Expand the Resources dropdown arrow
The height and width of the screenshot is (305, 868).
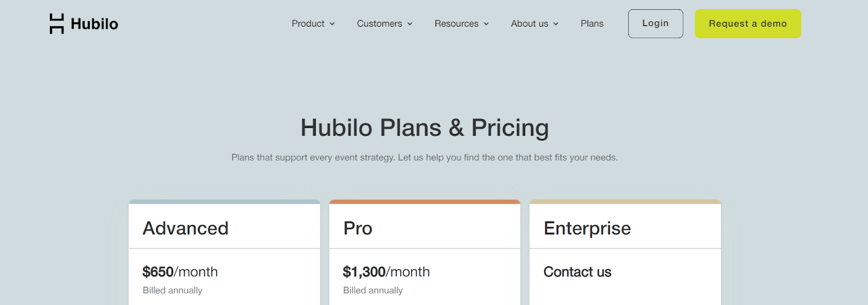click(x=487, y=24)
